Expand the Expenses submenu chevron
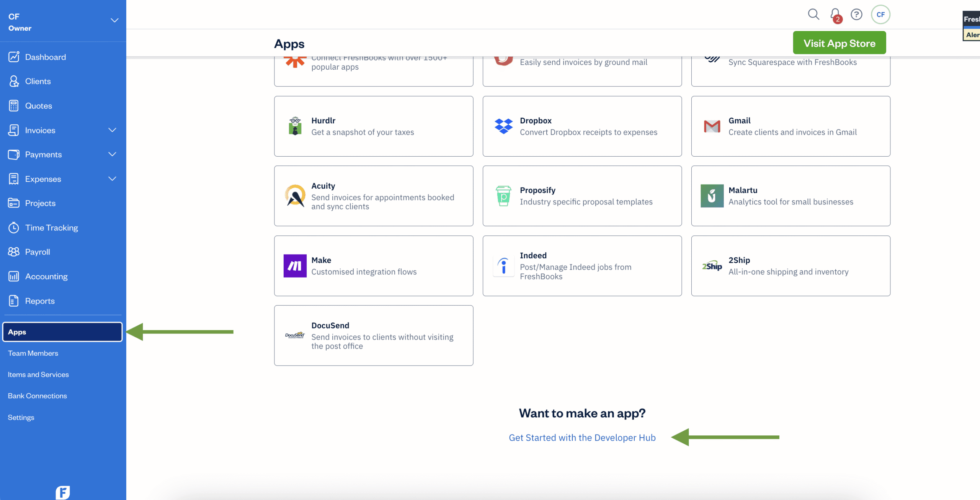The width and height of the screenshot is (980, 500). click(x=112, y=179)
